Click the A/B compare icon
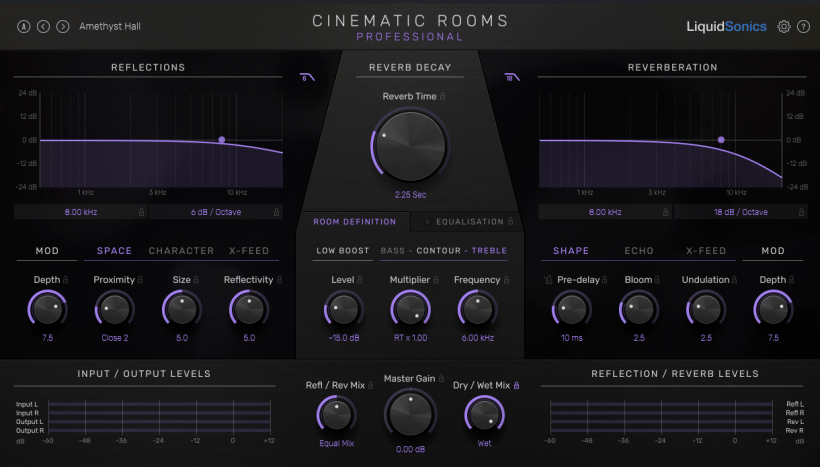The height and width of the screenshot is (467, 820). click(x=24, y=26)
